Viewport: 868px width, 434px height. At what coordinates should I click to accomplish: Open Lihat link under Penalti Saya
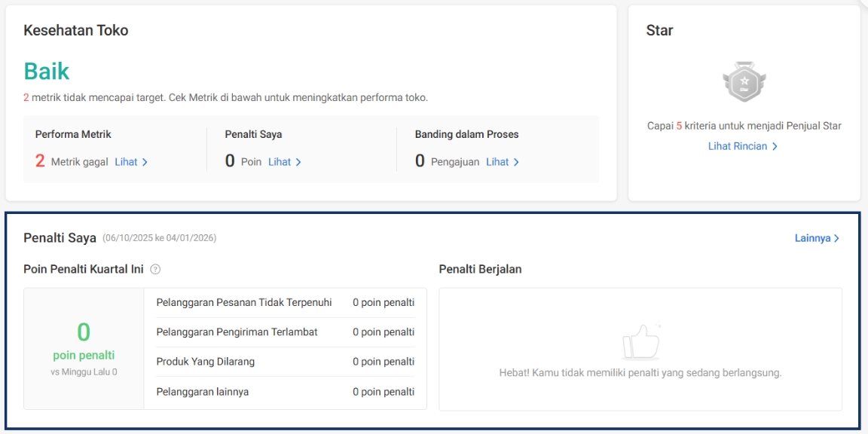click(x=285, y=162)
